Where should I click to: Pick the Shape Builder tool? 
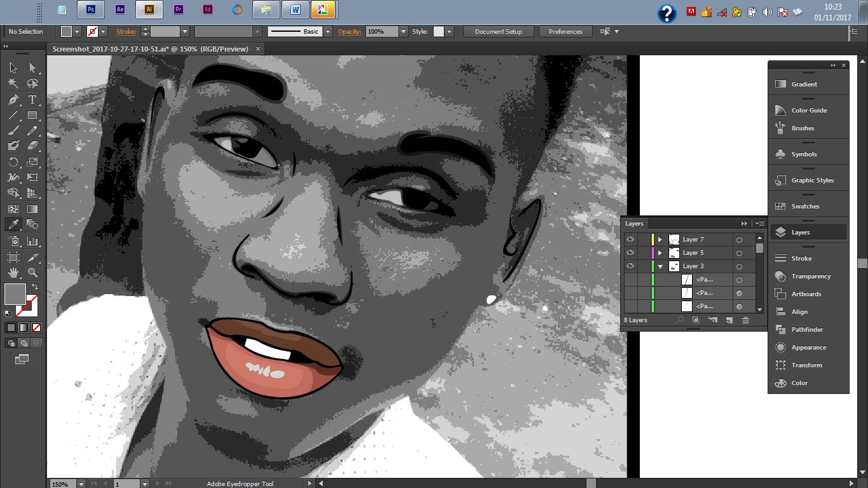(x=13, y=193)
